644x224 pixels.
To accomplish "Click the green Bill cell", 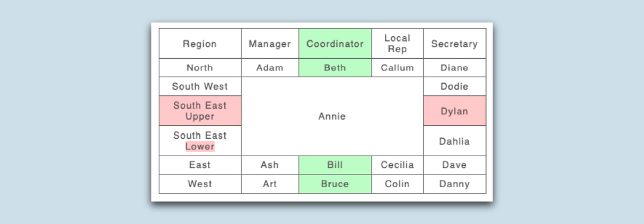I will click(335, 165).
